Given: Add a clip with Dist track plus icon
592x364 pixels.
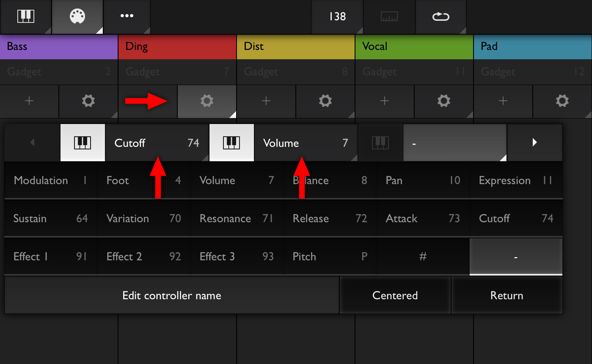Looking at the screenshot, I should point(266,101).
